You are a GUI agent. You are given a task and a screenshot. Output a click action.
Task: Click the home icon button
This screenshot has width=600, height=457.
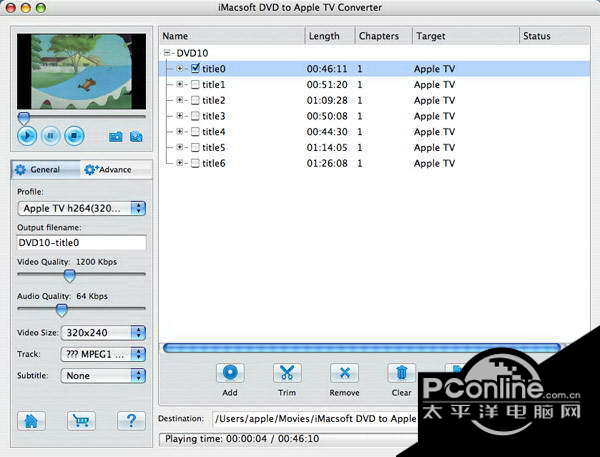31,421
